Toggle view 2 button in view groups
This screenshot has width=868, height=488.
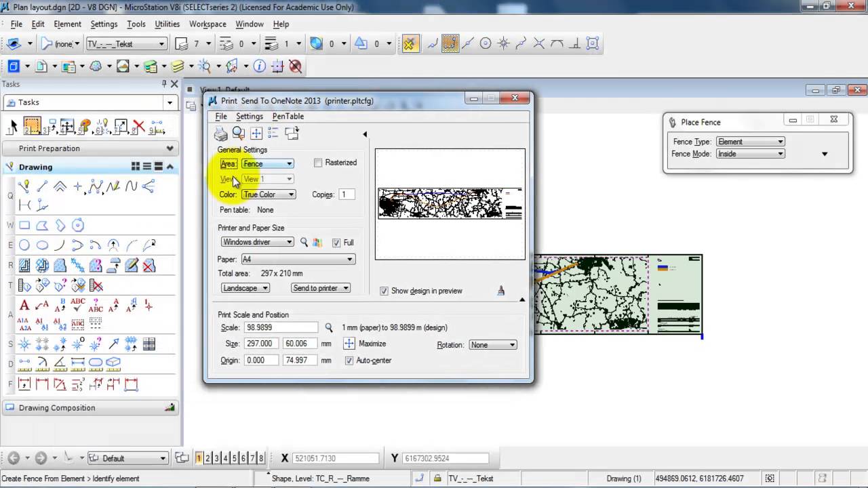point(208,458)
